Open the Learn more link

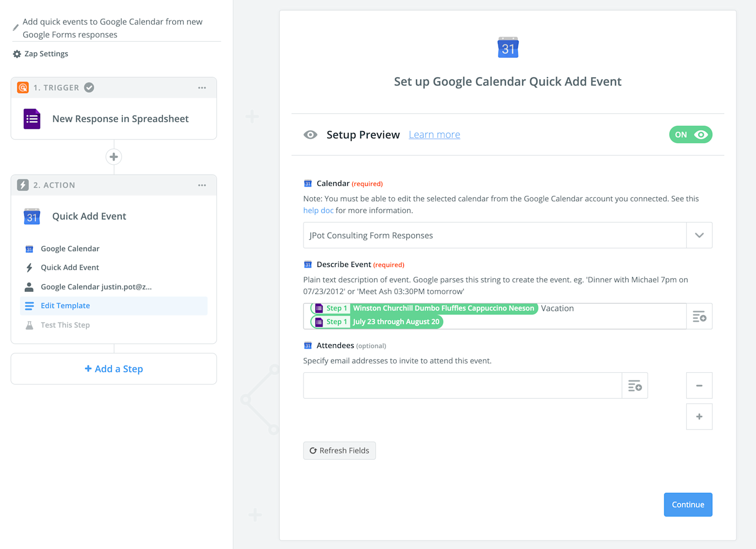point(434,135)
